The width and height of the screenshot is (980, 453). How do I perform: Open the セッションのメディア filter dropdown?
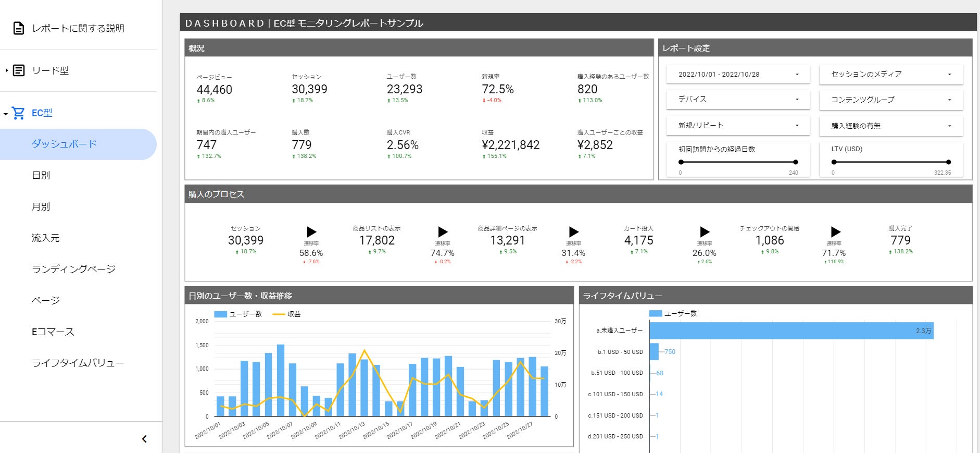pyautogui.click(x=890, y=75)
